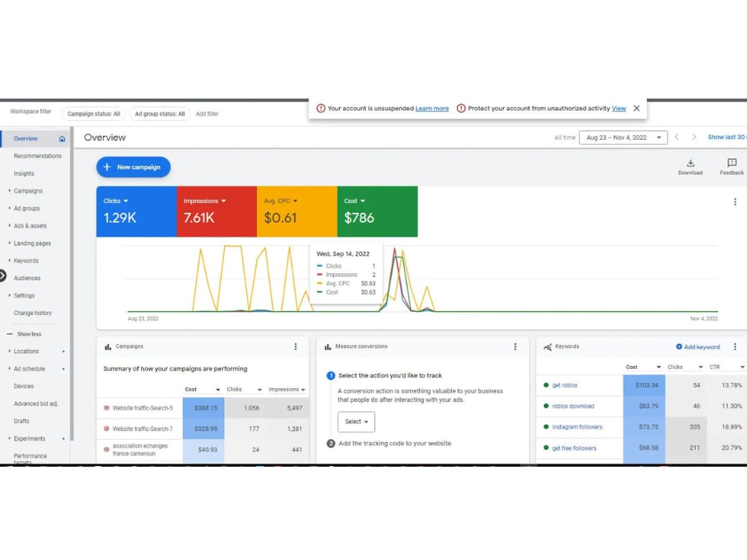
Task: Open Devices in the sidebar
Action: point(24,386)
